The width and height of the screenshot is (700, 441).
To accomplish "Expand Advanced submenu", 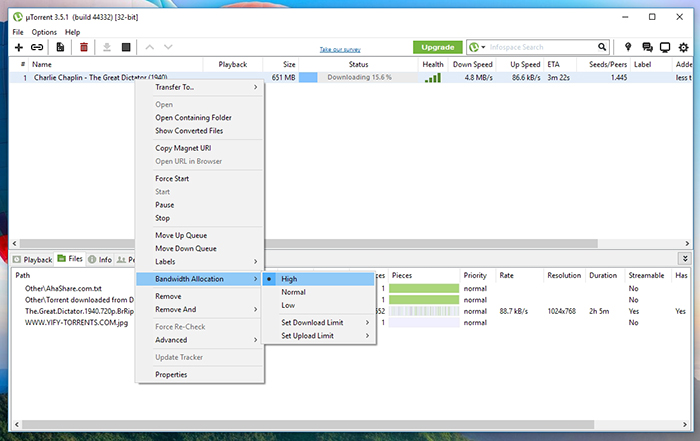I will pyautogui.click(x=200, y=340).
